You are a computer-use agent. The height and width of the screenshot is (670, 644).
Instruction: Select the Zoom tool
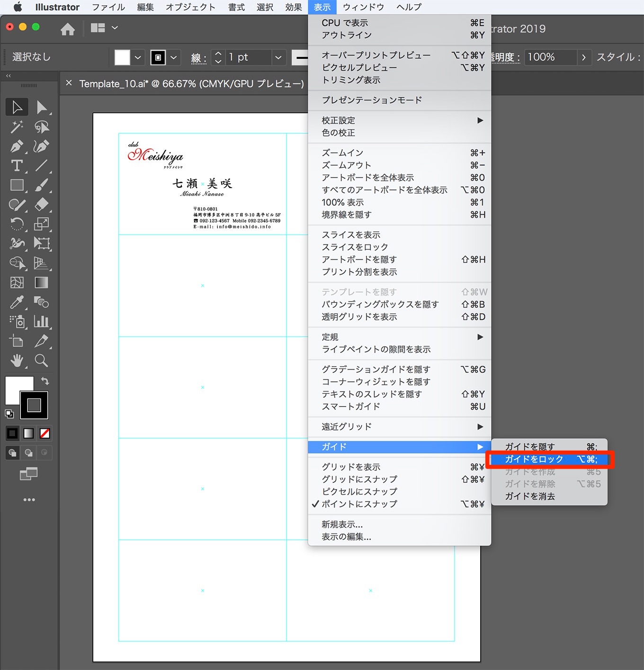click(x=42, y=361)
